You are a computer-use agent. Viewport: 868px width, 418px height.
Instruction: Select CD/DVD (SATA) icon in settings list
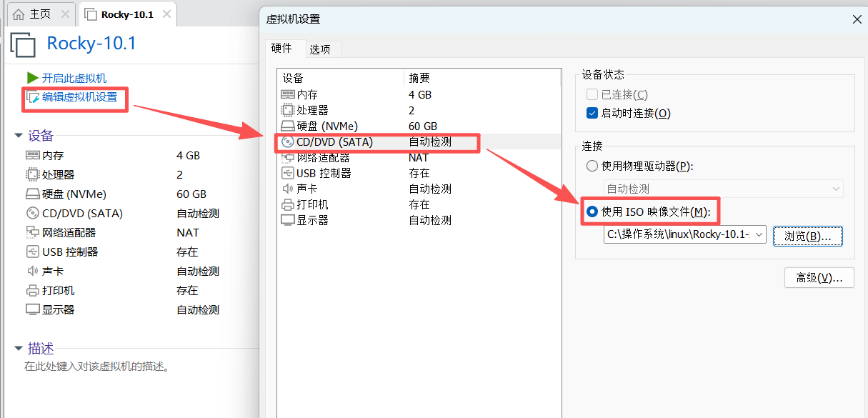[288, 141]
